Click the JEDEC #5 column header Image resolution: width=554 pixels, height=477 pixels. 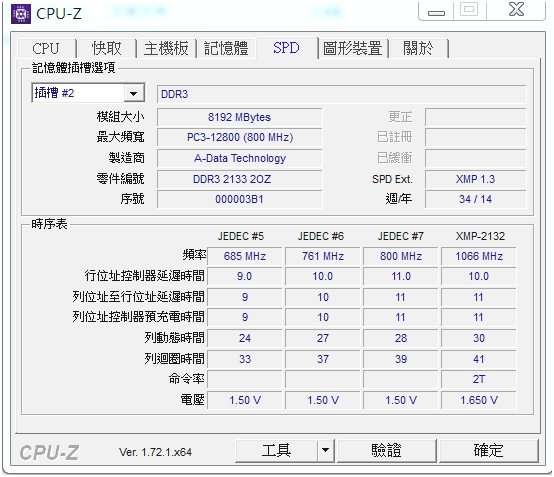click(x=241, y=236)
